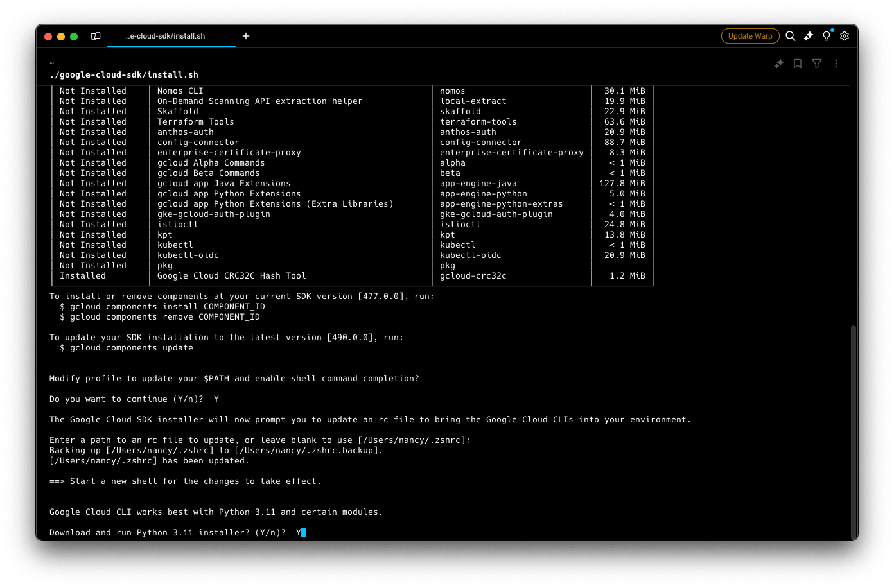Open the lightbulb resource center icon

pyautogui.click(x=827, y=36)
